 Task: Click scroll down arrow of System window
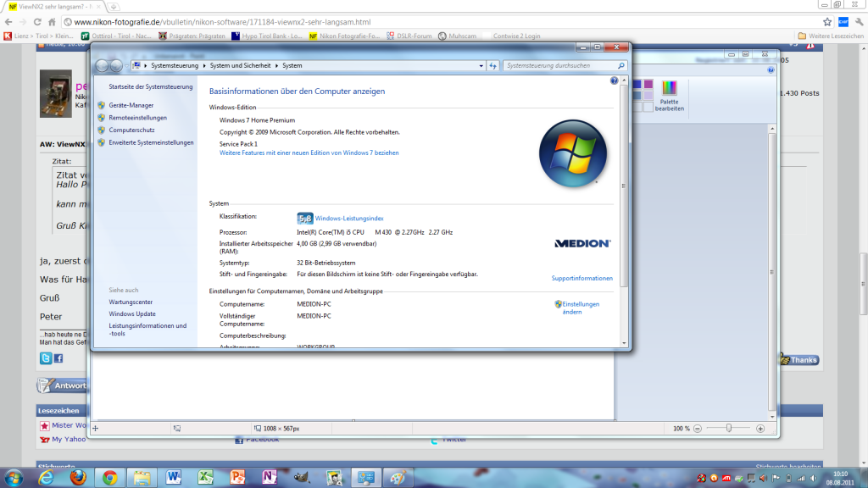[624, 343]
